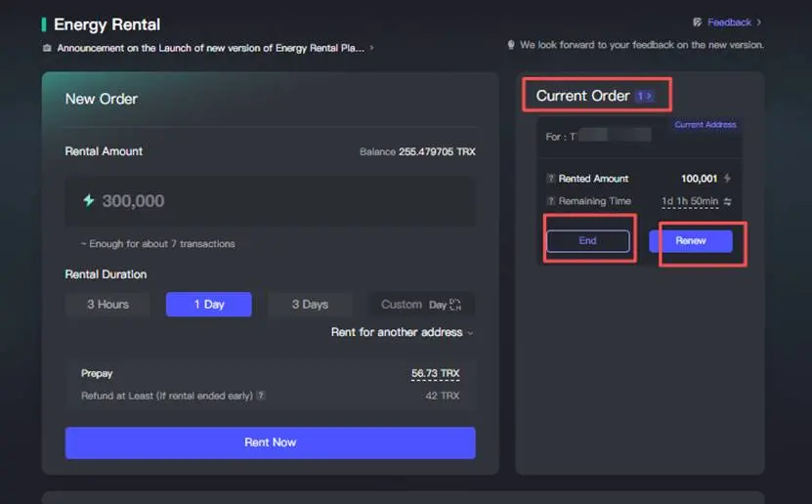
Task: Click the Rental Amount input field
Action: (271, 201)
